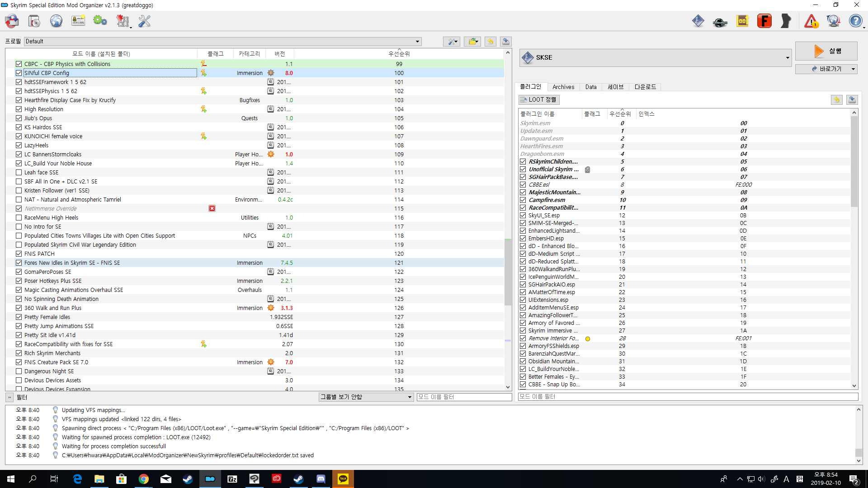Click yellow dot flag on Remove Interior Fo... plugin
The height and width of the screenshot is (488, 868).
tap(588, 338)
